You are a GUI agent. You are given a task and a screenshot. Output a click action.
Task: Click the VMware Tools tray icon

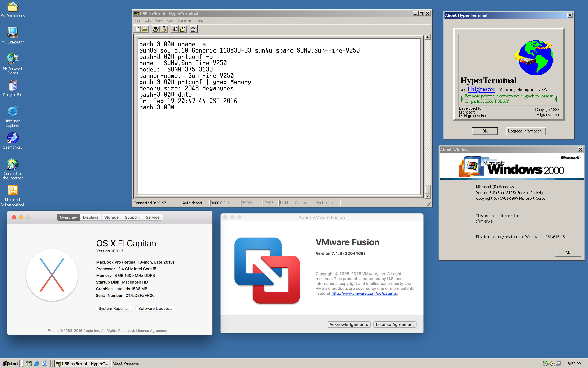pos(558,363)
